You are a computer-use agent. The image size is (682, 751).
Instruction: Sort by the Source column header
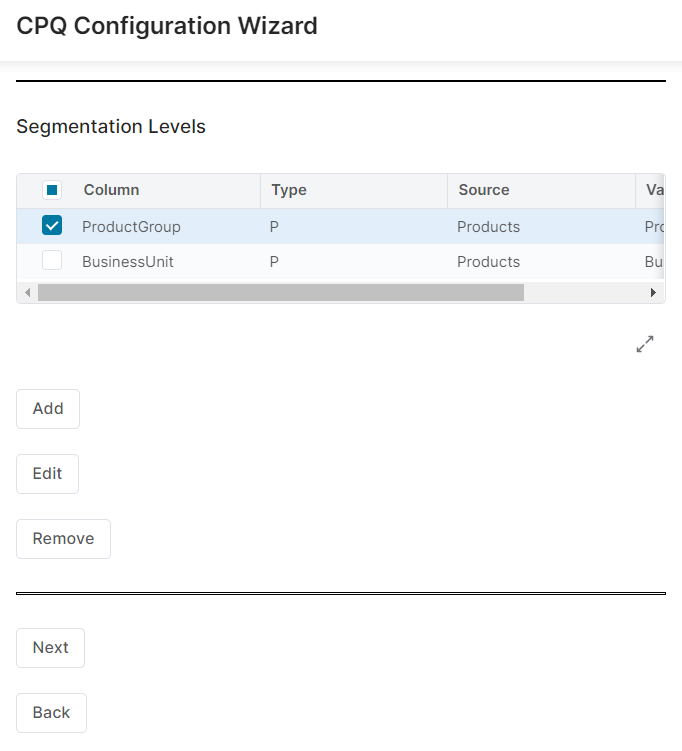click(x=484, y=190)
